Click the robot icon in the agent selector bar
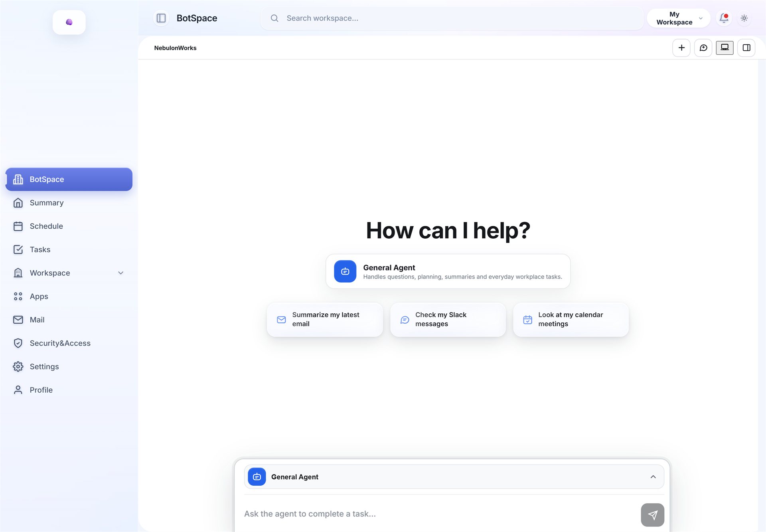 coord(257,477)
